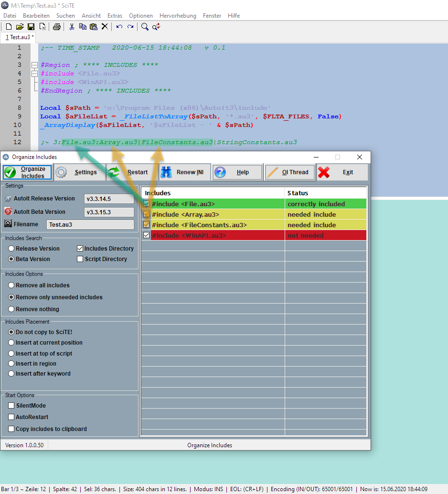Screen dimensions: 448x494
Task: Collapse the #Region fold marker on line 3
Action: pyautogui.click(x=34, y=65)
